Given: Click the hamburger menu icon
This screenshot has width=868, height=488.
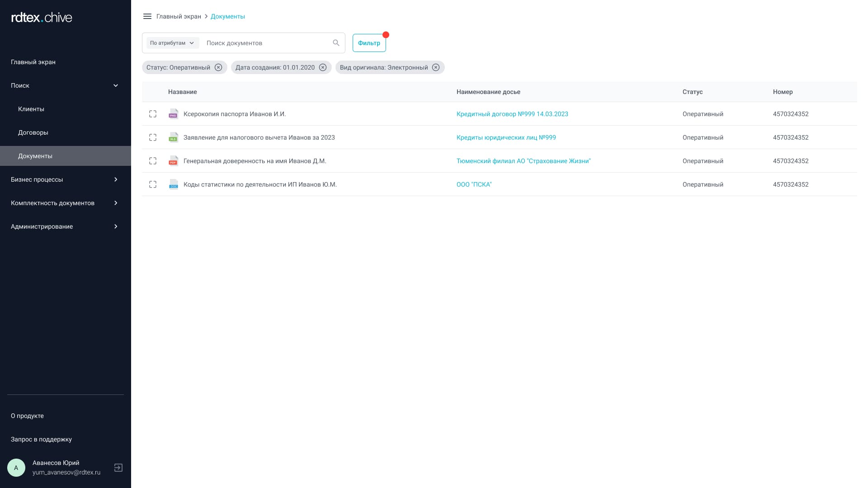Looking at the screenshot, I should (x=147, y=16).
